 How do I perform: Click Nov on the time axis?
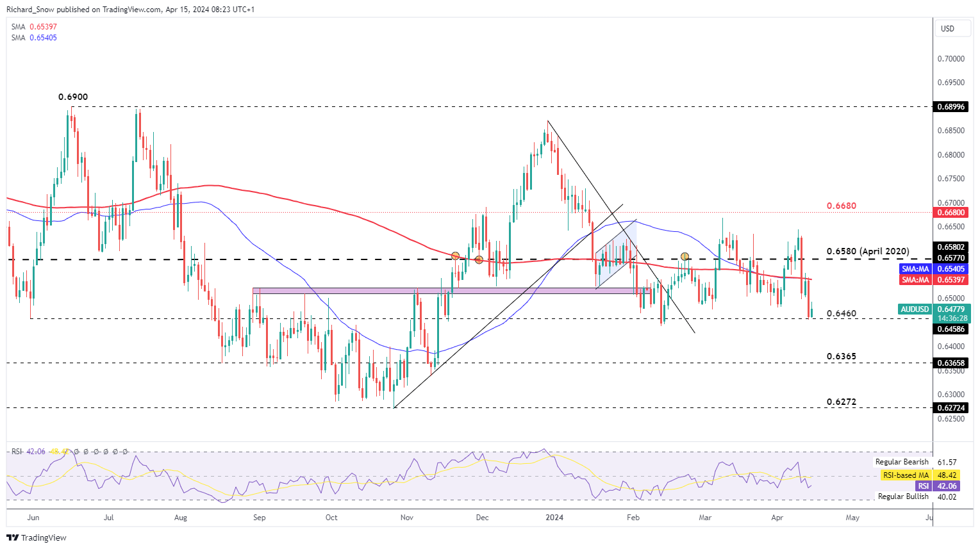(x=406, y=517)
